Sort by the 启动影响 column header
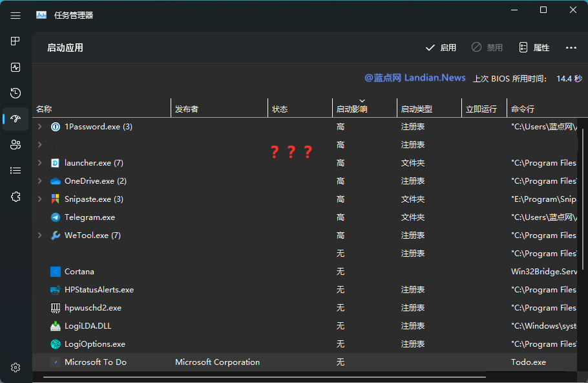This screenshot has height=383, width=588. tap(353, 108)
